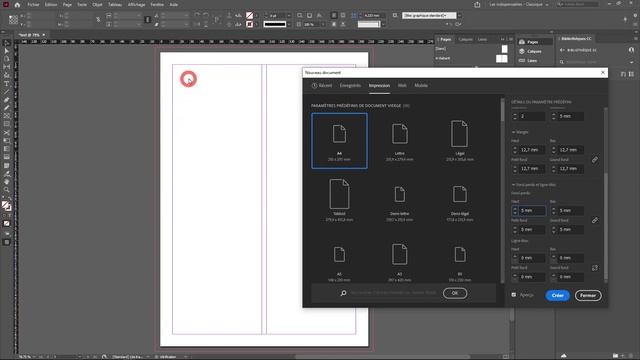The height and width of the screenshot is (360, 640).
Task: Open the Fenêtre menu
Action: pyautogui.click(x=157, y=5)
